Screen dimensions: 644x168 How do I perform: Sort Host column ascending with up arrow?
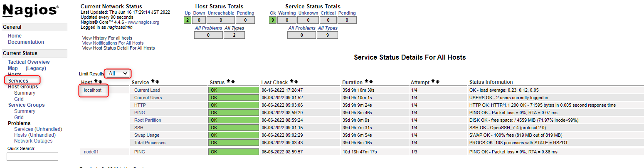(96, 82)
